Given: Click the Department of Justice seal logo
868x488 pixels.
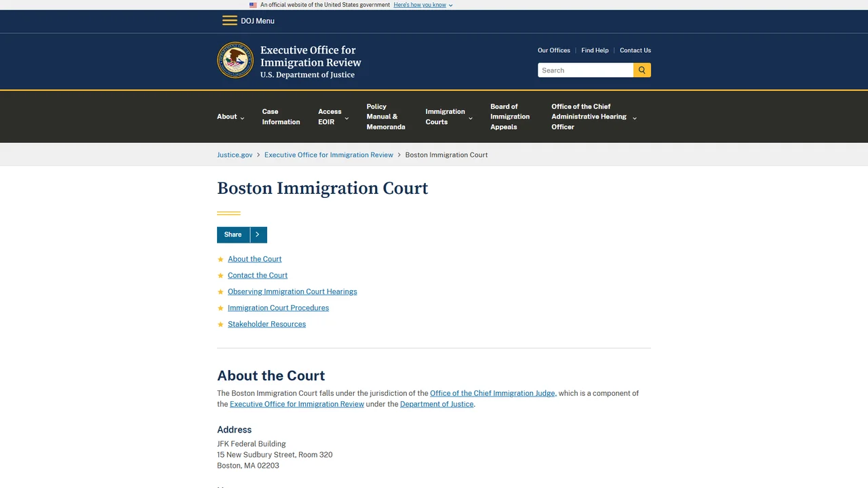Looking at the screenshot, I should pos(235,60).
